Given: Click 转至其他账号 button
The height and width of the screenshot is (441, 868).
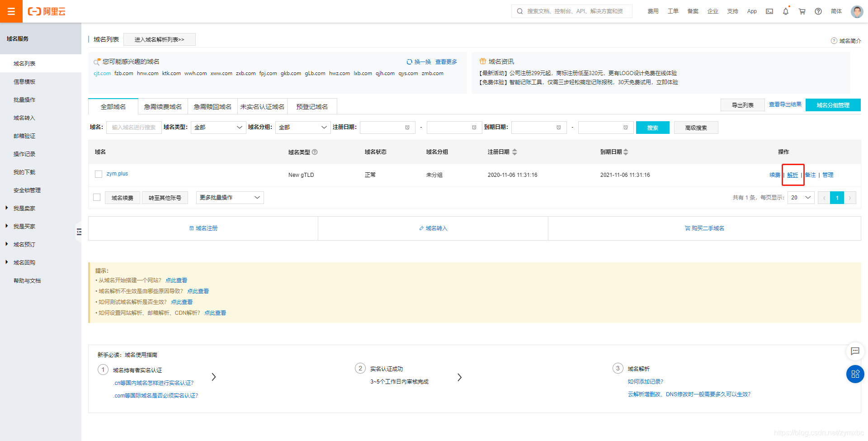Looking at the screenshot, I should (165, 198).
